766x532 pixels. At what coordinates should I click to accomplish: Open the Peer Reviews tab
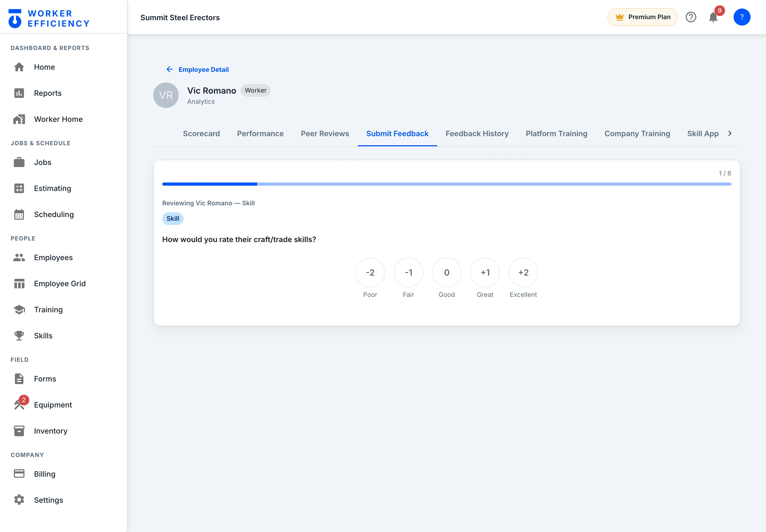pyautogui.click(x=325, y=134)
